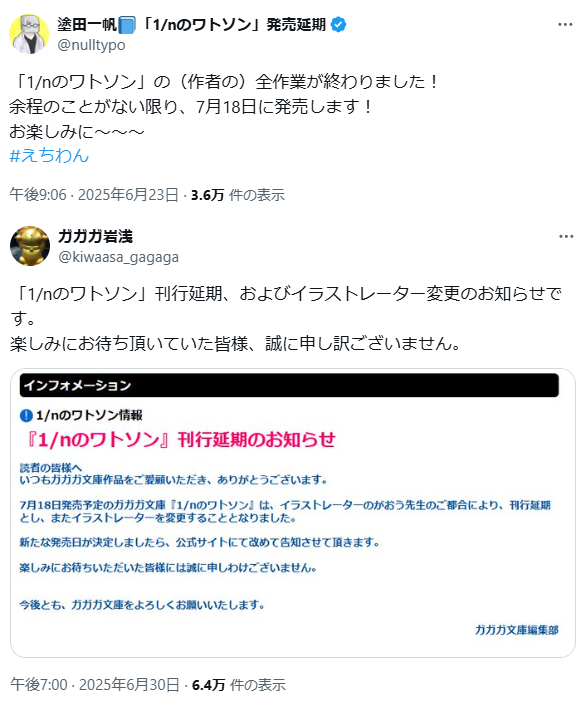
Task: Open ガガガ岩浅's golden profile avatar
Action: pyautogui.click(x=30, y=246)
